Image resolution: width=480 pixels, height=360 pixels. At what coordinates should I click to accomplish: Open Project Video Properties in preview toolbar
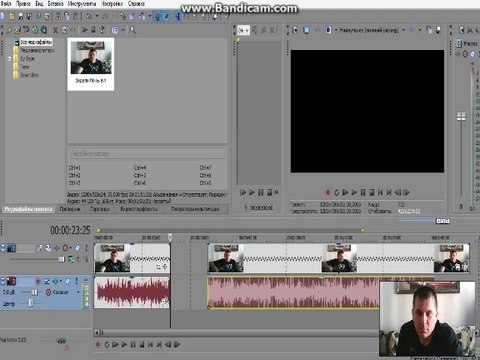click(295, 30)
